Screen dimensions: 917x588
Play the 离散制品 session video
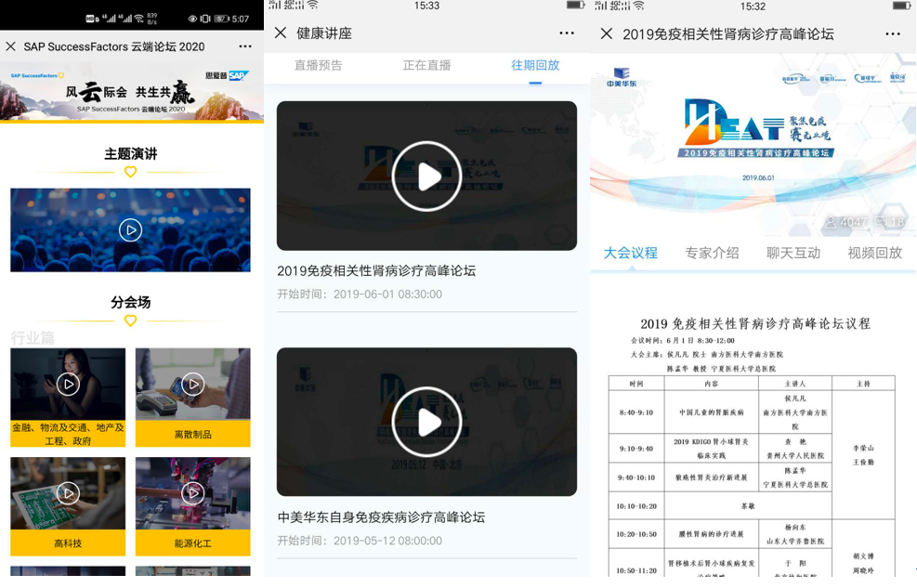193,385
